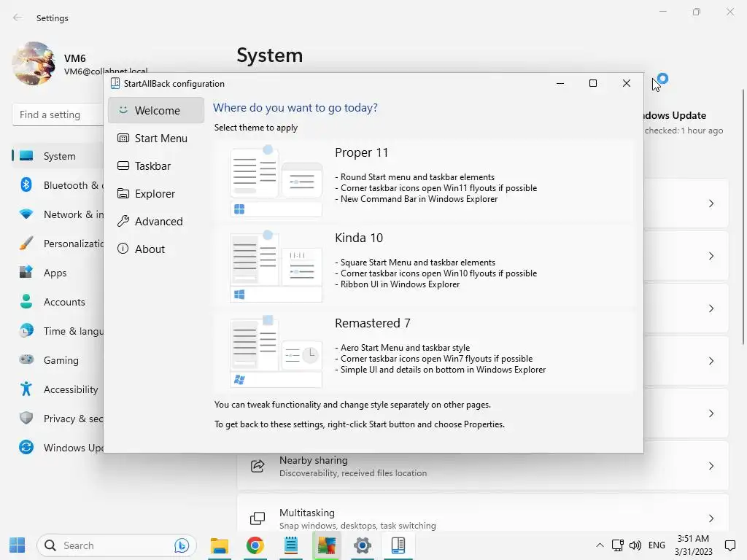Click the Nearby sharing icon
Viewport: 747px width, 560px height.
258,466
